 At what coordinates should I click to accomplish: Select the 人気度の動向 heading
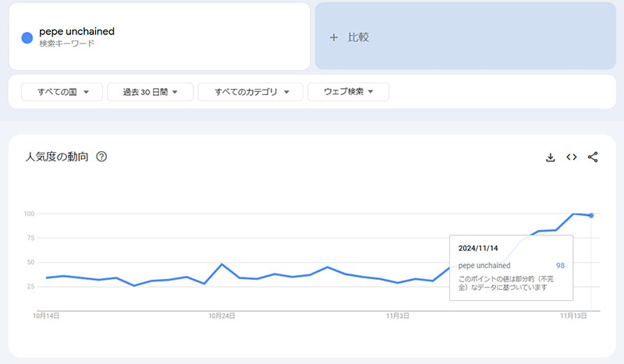[57, 157]
